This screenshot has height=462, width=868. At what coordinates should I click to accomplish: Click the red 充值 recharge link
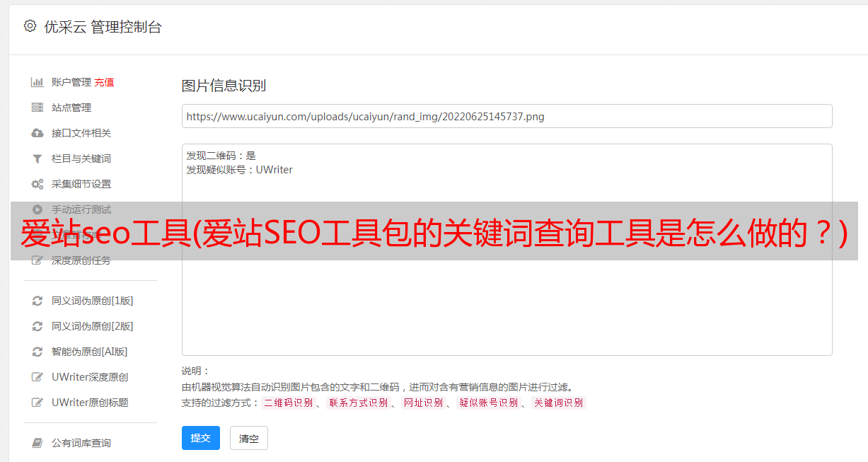click(x=104, y=82)
